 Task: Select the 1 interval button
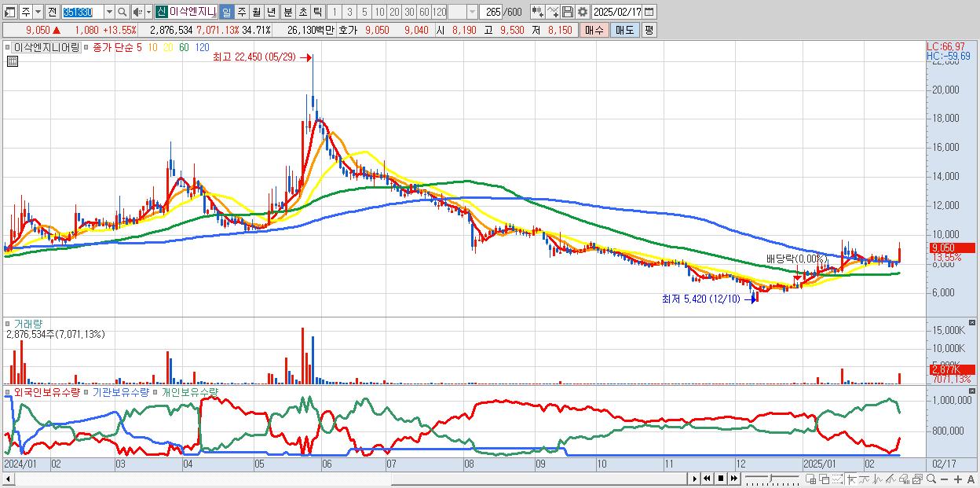334,12
